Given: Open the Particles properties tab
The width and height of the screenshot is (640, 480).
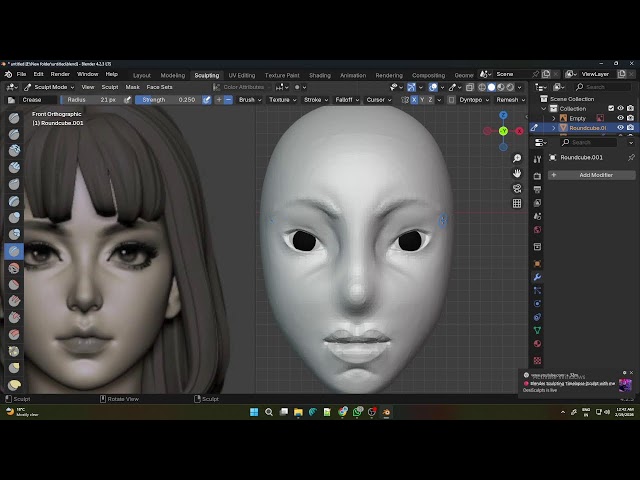Looking at the screenshot, I should pos(537,291).
